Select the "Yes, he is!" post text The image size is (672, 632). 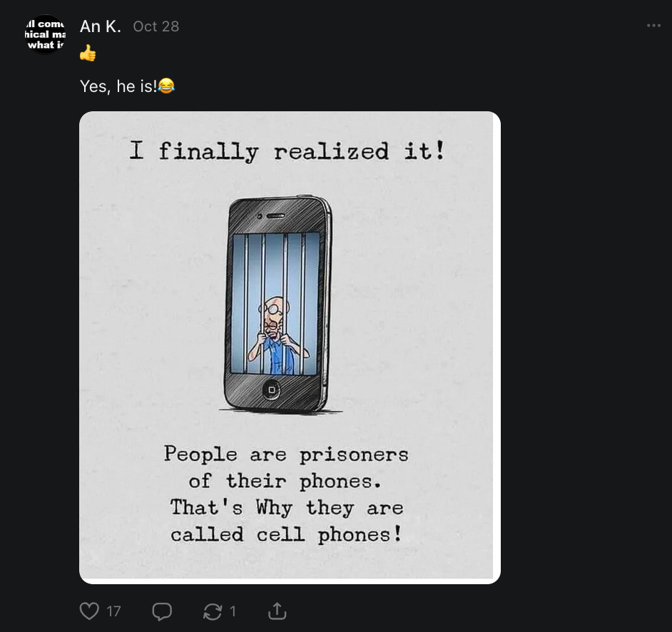[x=118, y=86]
